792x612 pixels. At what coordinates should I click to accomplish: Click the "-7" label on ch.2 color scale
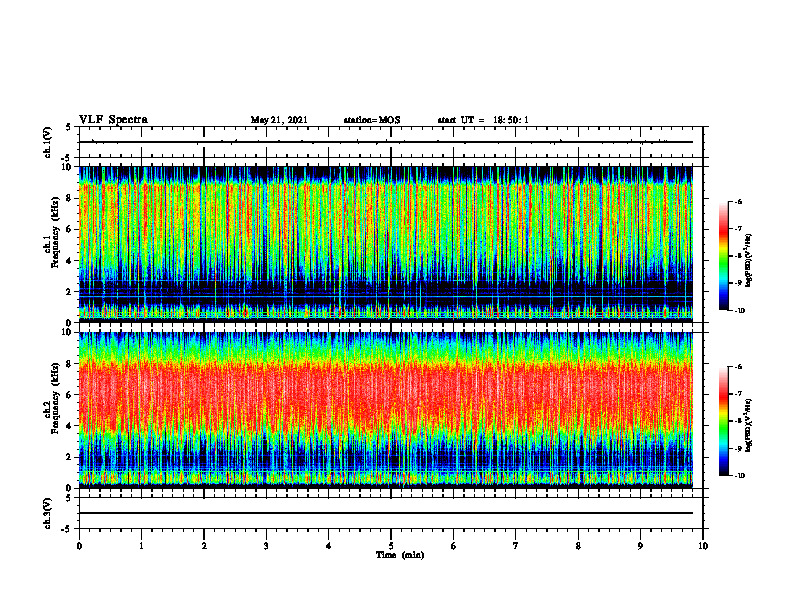(738, 394)
